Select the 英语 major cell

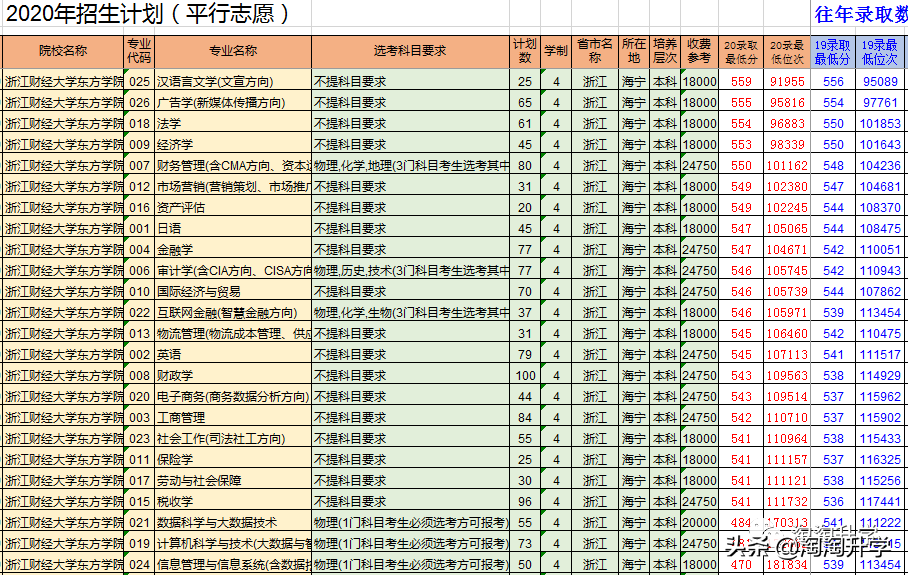tap(233, 354)
